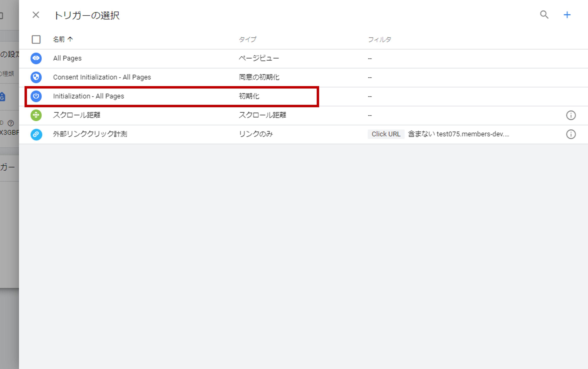This screenshot has height=369, width=588.
Task: Close the trigger selection panel
Action: 36,15
